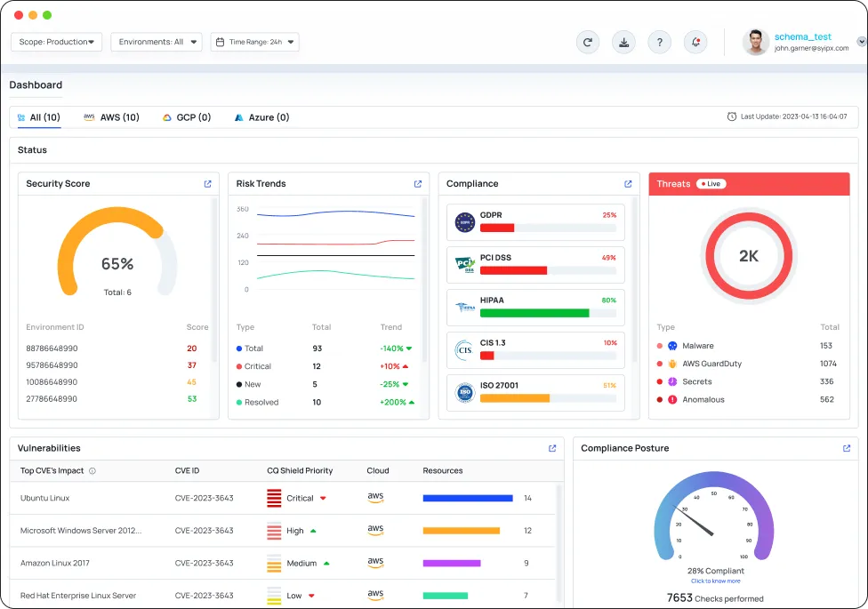Open the notifications bell icon
This screenshot has height=609, width=868.
(x=695, y=42)
